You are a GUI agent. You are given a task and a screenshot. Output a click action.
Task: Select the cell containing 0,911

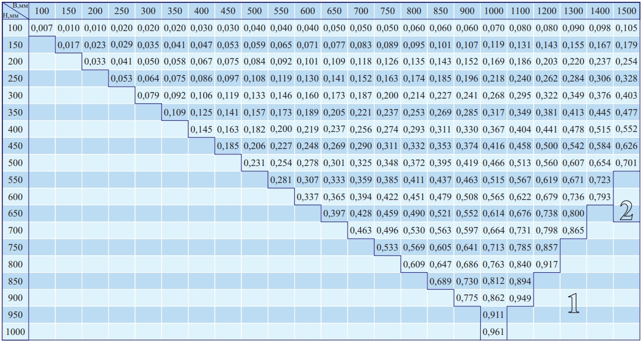(493, 315)
